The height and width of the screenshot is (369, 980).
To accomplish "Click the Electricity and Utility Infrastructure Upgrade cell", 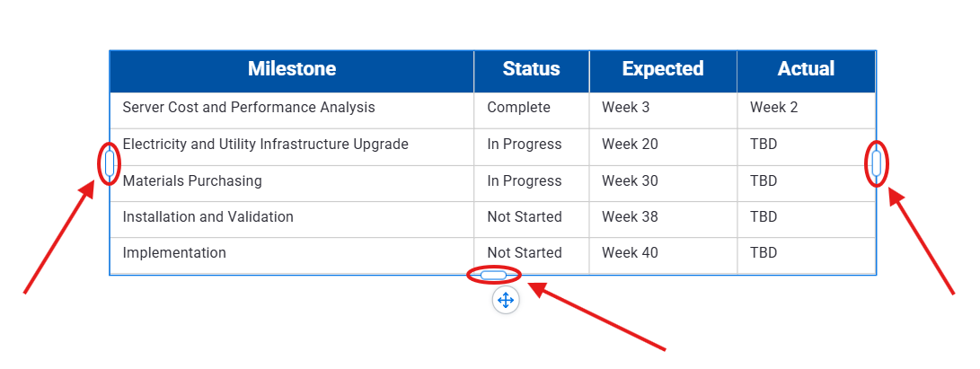I will [x=265, y=145].
